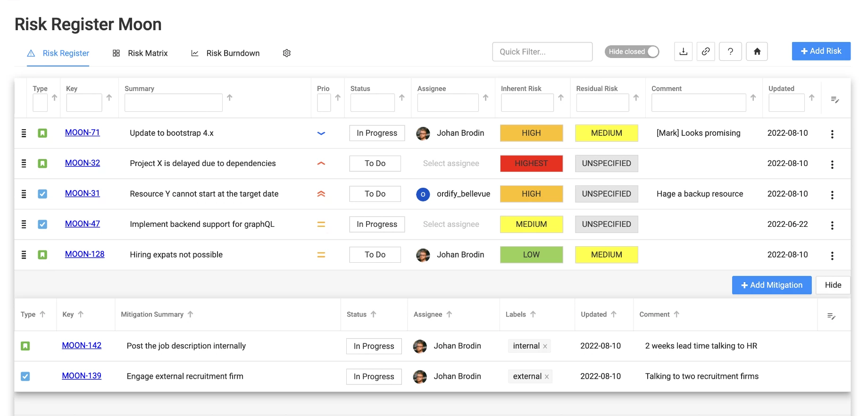The width and height of the screenshot is (868, 416).
Task: Toggle the Hide closed switch
Action: tap(632, 51)
